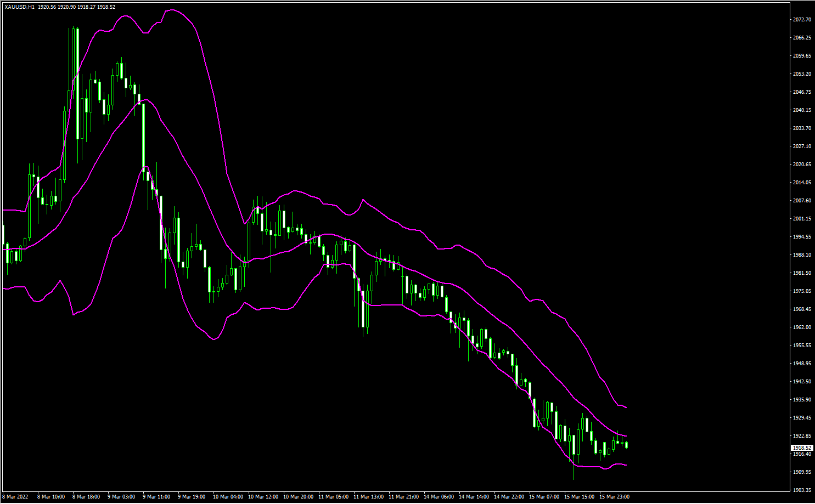
Task: Click the 8 Mar 2022 date label
Action: (15, 497)
